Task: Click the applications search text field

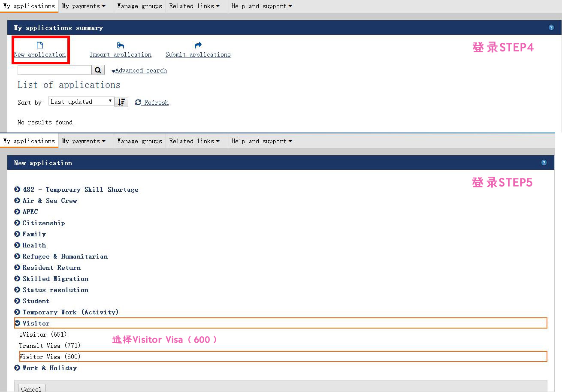Action: (x=54, y=70)
